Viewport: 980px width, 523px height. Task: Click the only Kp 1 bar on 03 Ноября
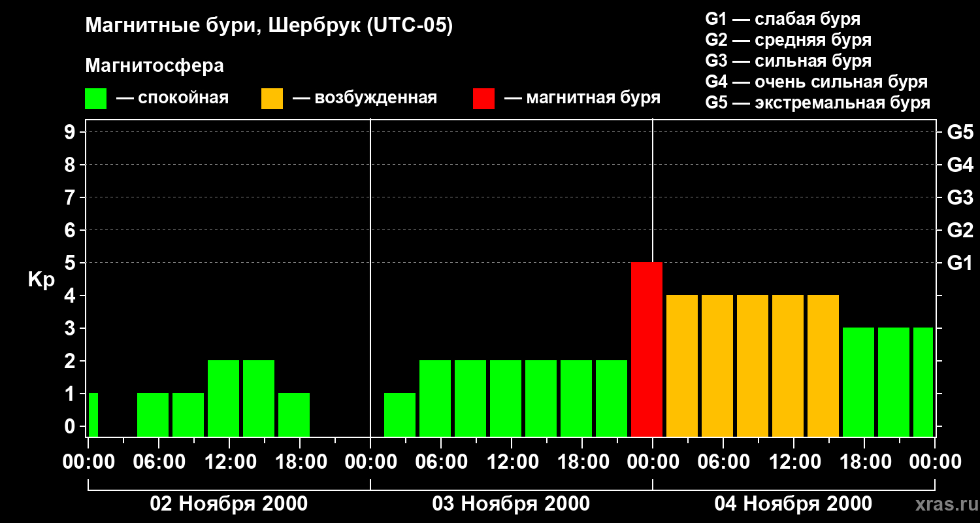[x=400, y=415]
